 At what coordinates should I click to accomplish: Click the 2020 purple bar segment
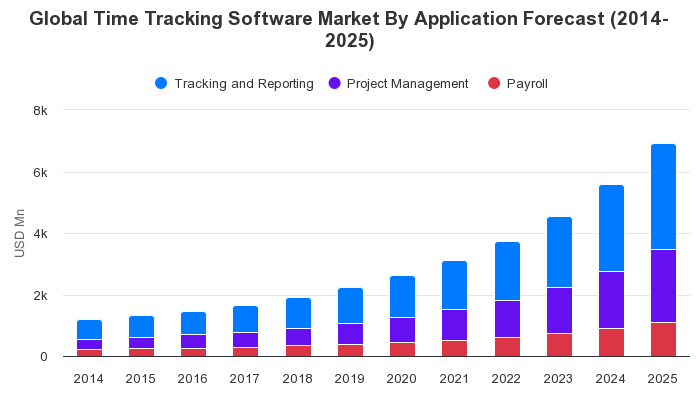tap(402, 330)
